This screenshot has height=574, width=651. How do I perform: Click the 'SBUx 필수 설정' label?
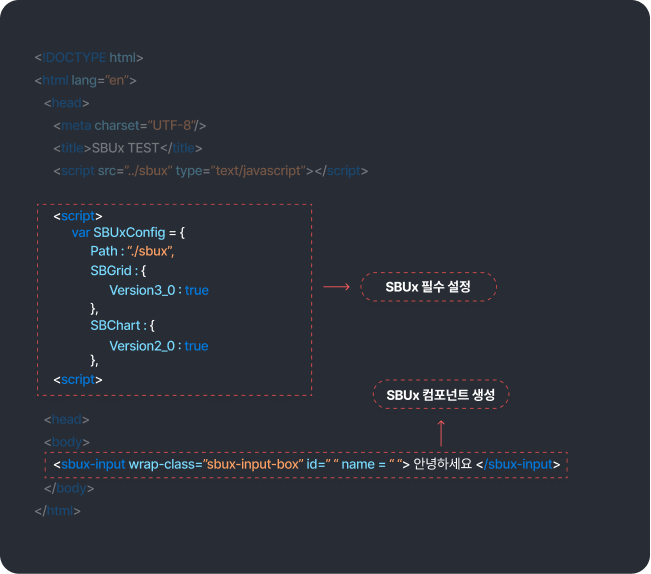428,288
